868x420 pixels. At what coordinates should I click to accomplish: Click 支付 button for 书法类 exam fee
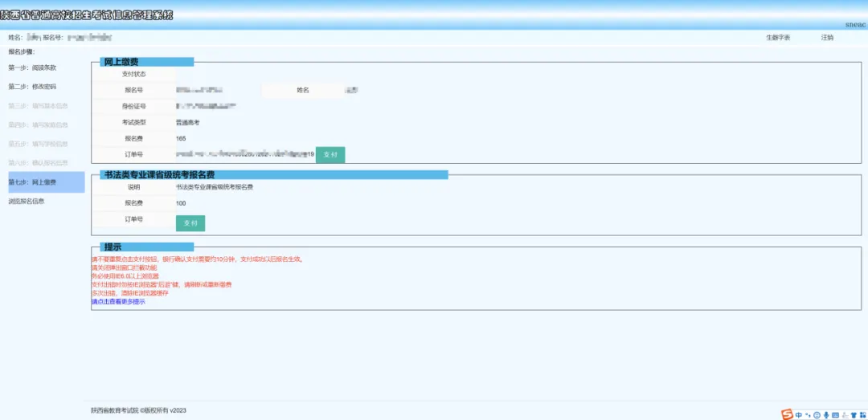(190, 223)
